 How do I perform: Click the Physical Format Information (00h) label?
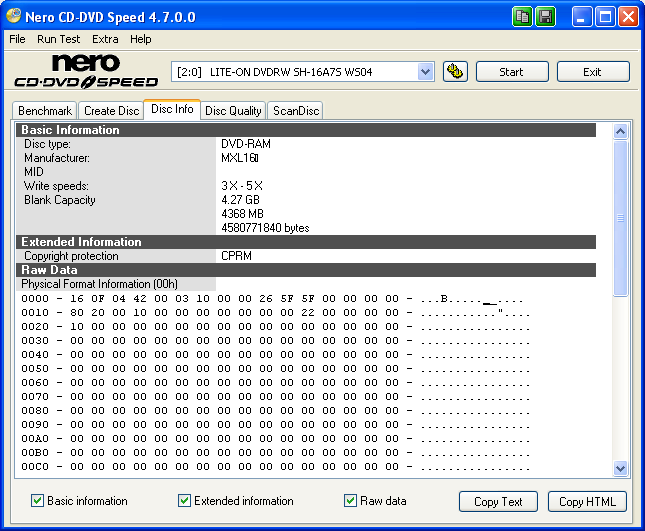[100, 284]
